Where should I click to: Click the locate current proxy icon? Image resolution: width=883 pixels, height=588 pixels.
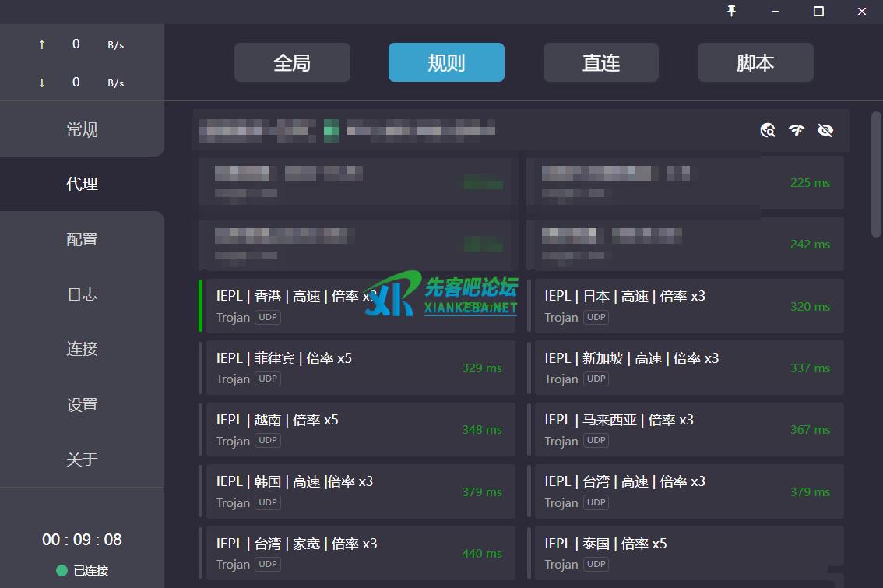tap(768, 130)
